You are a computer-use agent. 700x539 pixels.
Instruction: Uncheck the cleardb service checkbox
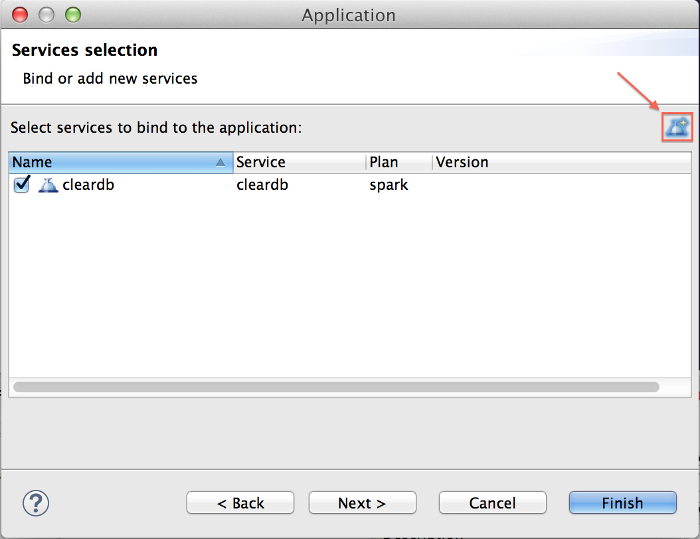click(x=23, y=184)
